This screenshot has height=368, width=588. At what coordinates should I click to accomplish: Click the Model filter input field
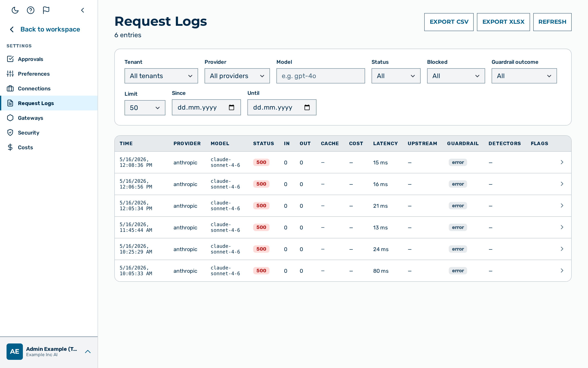[x=321, y=76]
